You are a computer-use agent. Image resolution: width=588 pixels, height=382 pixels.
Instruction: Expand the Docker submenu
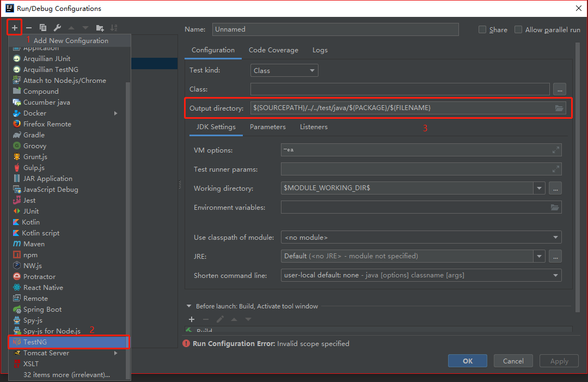[116, 113]
